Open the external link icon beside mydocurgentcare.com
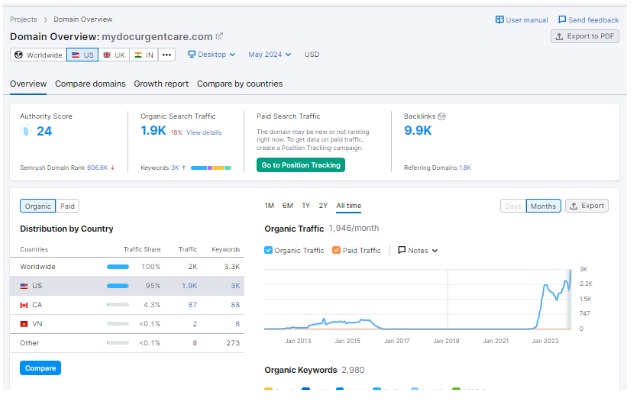 219,36
